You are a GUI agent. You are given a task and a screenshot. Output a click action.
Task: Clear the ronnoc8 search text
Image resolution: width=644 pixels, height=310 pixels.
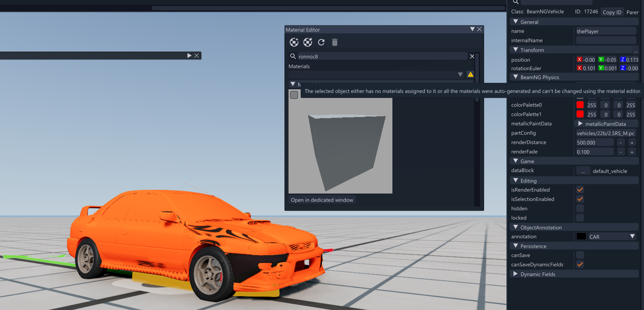pyautogui.click(x=472, y=56)
